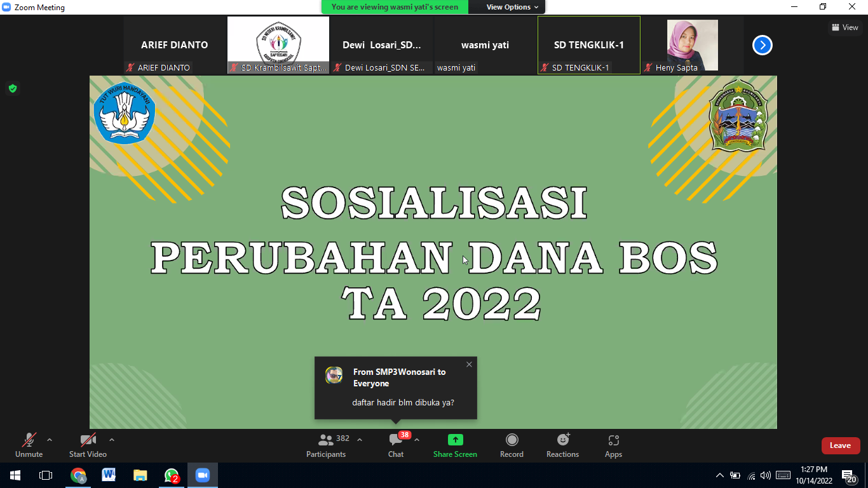Open the Apps panel
Image resolution: width=868 pixels, height=488 pixels.
613,445
